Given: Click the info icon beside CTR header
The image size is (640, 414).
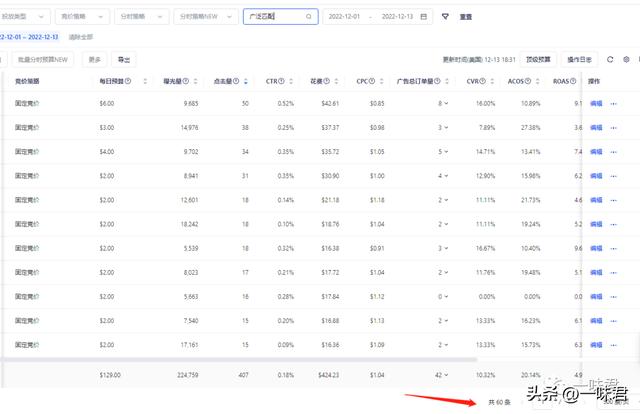Looking at the screenshot, I should [x=281, y=81].
